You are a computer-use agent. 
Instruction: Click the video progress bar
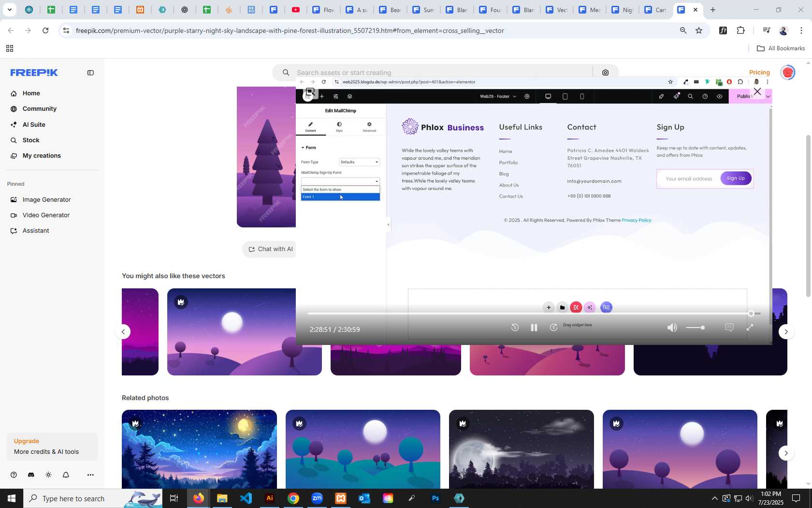(534, 314)
